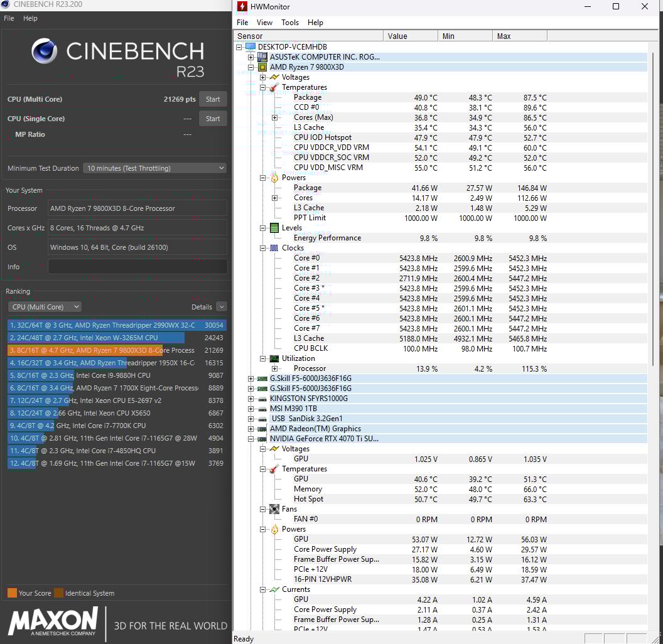Screen dimensions: 663x644
Task: Click the Info input field
Action: (137, 267)
